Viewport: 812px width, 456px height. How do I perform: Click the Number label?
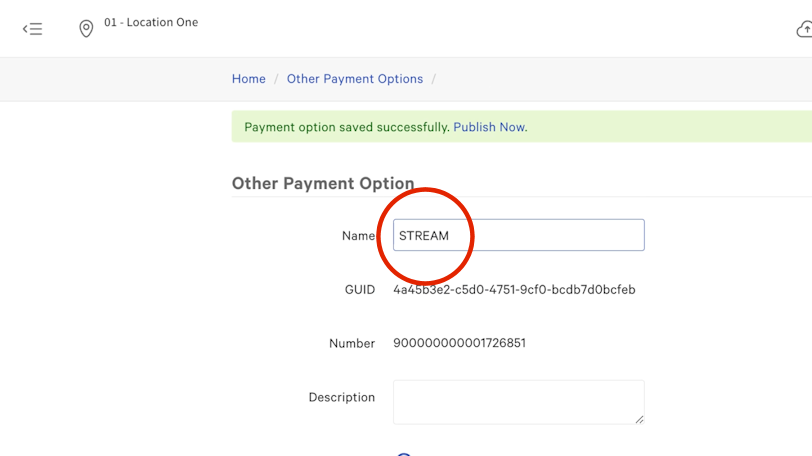352,343
